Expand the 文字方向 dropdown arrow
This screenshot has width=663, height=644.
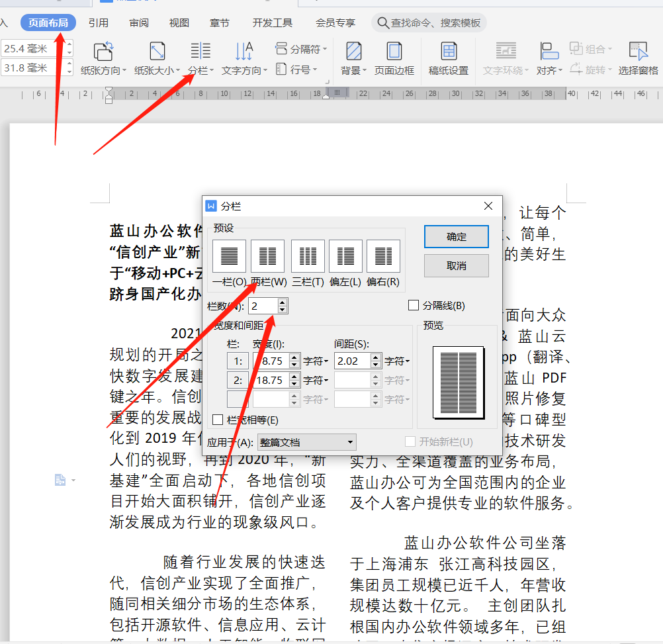(x=265, y=70)
